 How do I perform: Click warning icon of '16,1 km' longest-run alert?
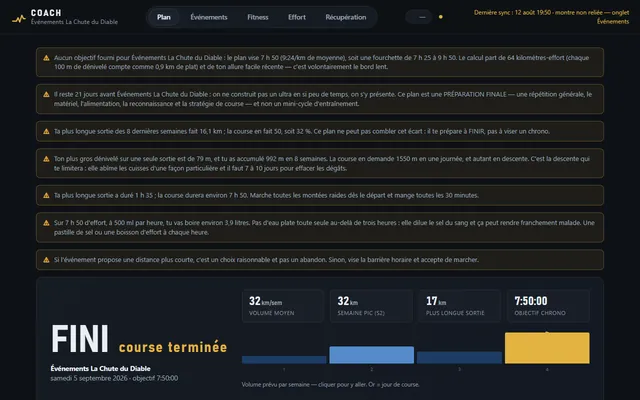point(47,131)
